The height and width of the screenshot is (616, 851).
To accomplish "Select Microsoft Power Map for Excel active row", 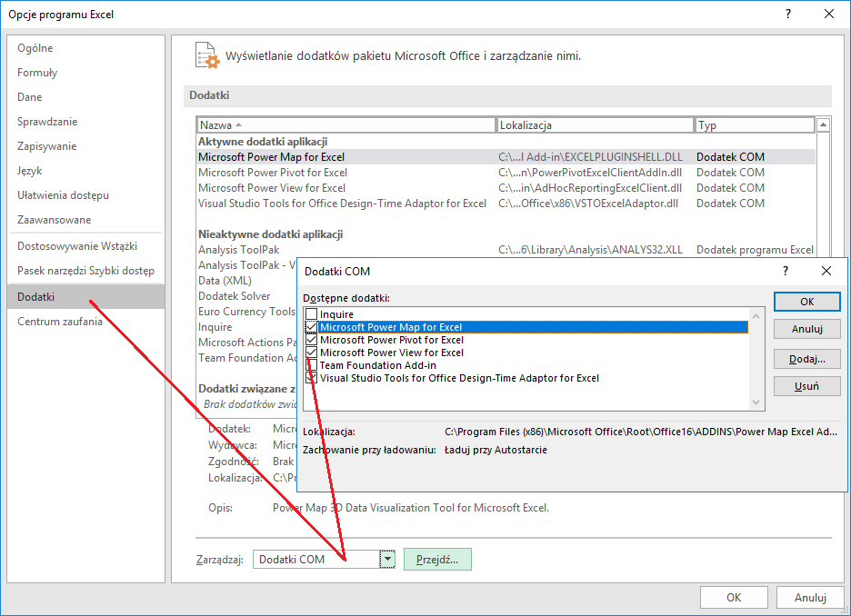I will [x=506, y=156].
